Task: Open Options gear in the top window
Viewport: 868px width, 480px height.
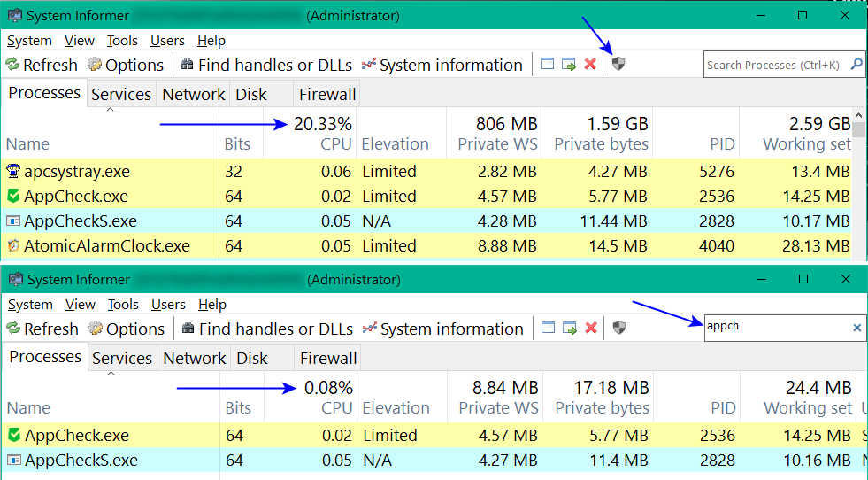Action: pyautogui.click(x=95, y=65)
